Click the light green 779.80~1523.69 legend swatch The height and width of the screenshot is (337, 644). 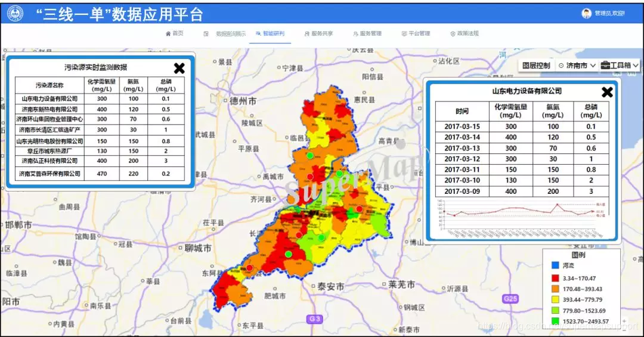click(555, 311)
